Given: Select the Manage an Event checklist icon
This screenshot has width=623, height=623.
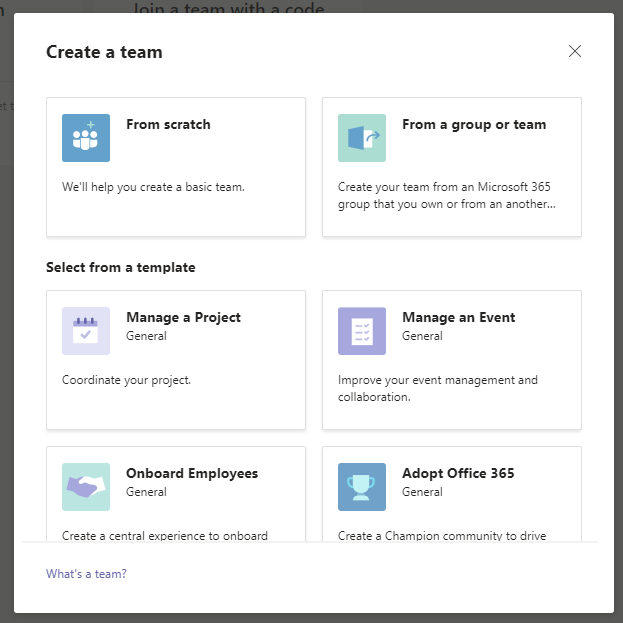Looking at the screenshot, I should tap(362, 331).
